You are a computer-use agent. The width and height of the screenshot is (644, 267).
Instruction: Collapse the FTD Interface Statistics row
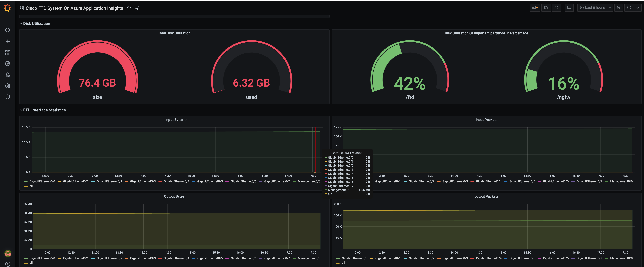tap(44, 110)
